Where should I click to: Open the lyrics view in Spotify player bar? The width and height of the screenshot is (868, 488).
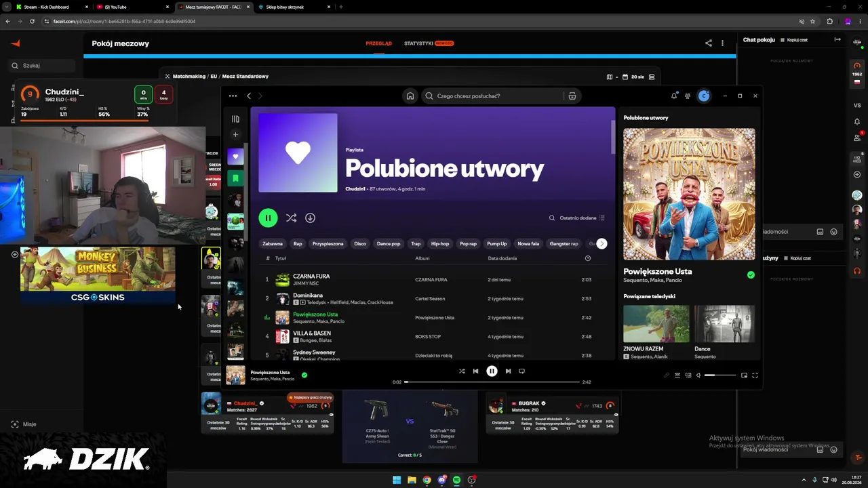click(x=666, y=375)
